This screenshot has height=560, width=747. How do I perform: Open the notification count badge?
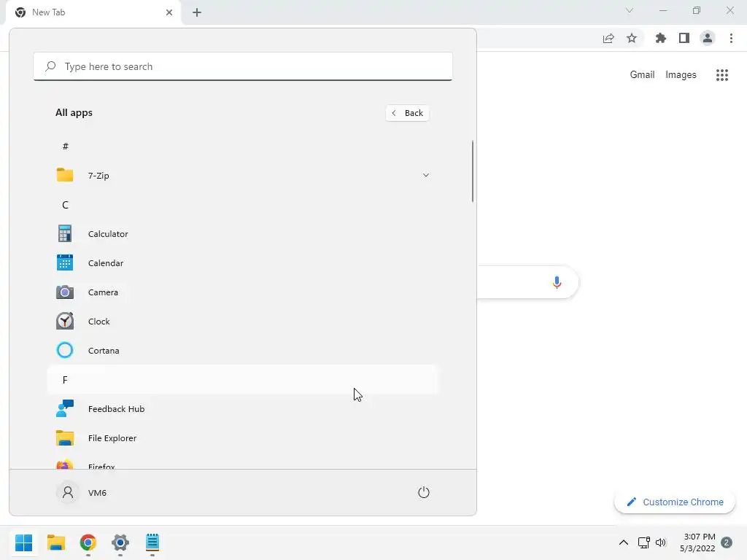pyautogui.click(x=727, y=542)
